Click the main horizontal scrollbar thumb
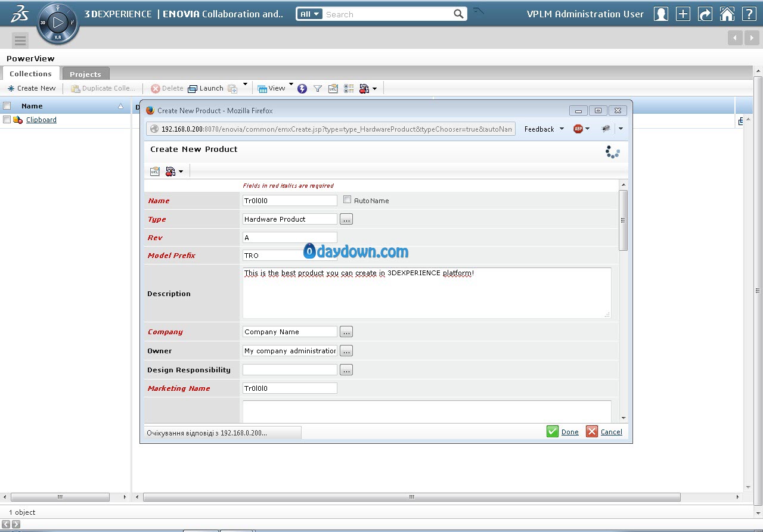Viewport: 763px width, 532px height. click(412, 497)
